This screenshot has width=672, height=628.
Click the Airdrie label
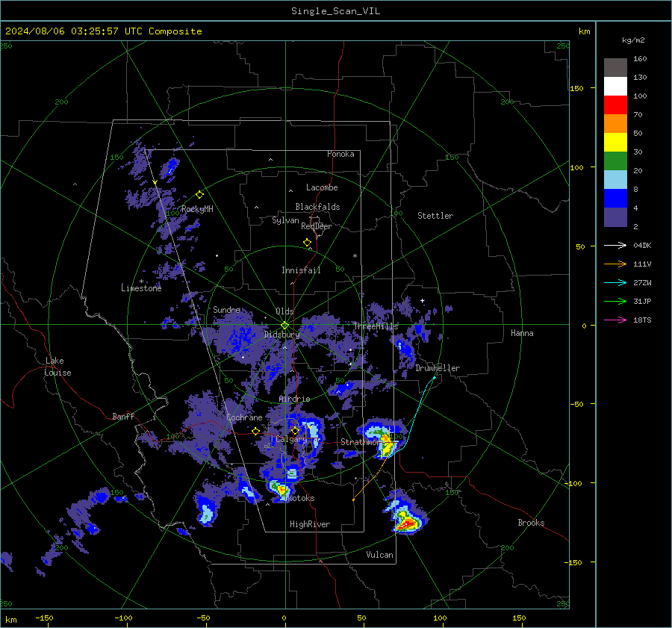[x=294, y=399]
